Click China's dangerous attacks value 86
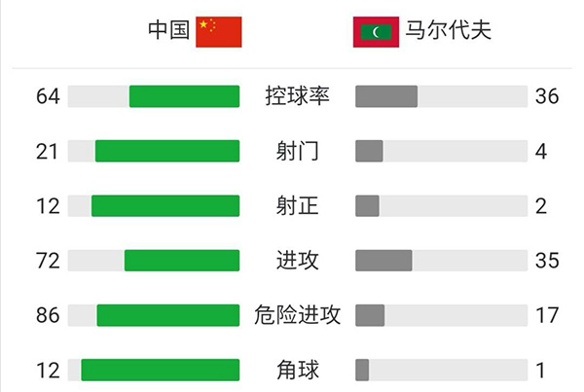584x392 pixels. coord(48,315)
